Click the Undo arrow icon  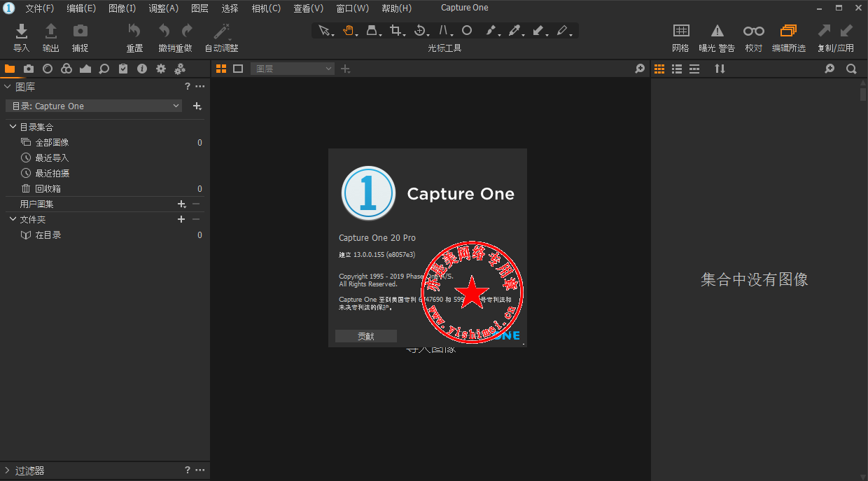click(x=164, y=31)
